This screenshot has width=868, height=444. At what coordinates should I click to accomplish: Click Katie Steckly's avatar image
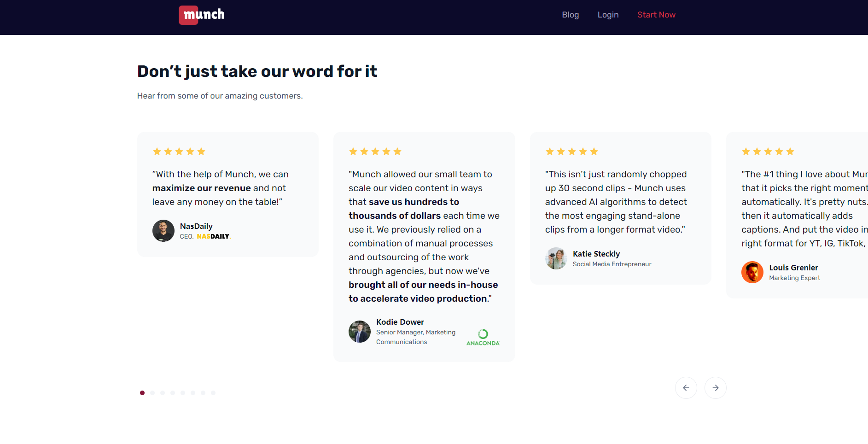pyautogui.click(x=556, y=258)
